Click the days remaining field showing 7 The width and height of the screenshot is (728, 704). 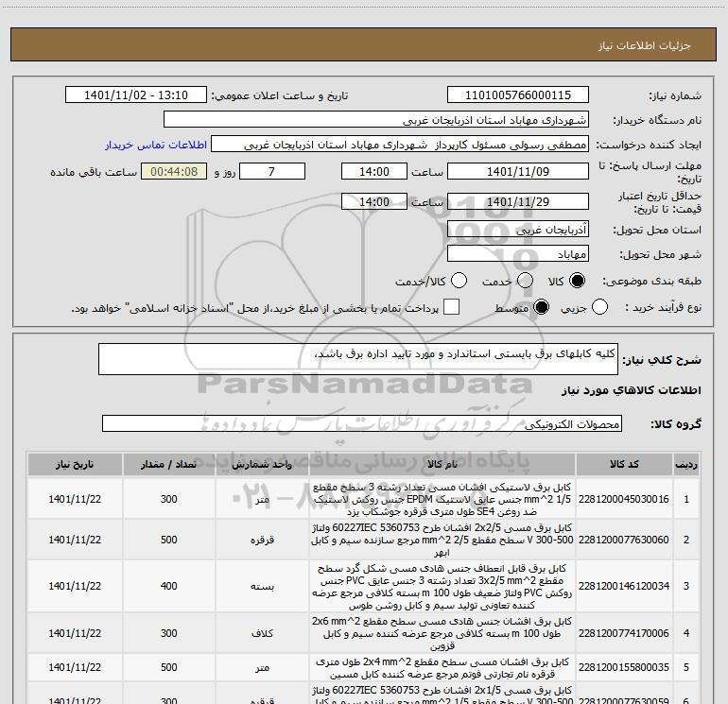[272, 171]
